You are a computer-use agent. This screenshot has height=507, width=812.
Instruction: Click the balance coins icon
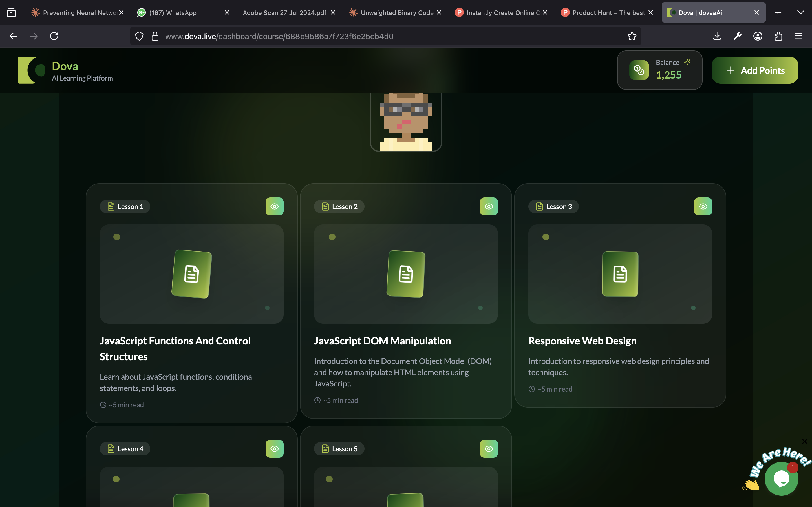click(x=639, y=70)
